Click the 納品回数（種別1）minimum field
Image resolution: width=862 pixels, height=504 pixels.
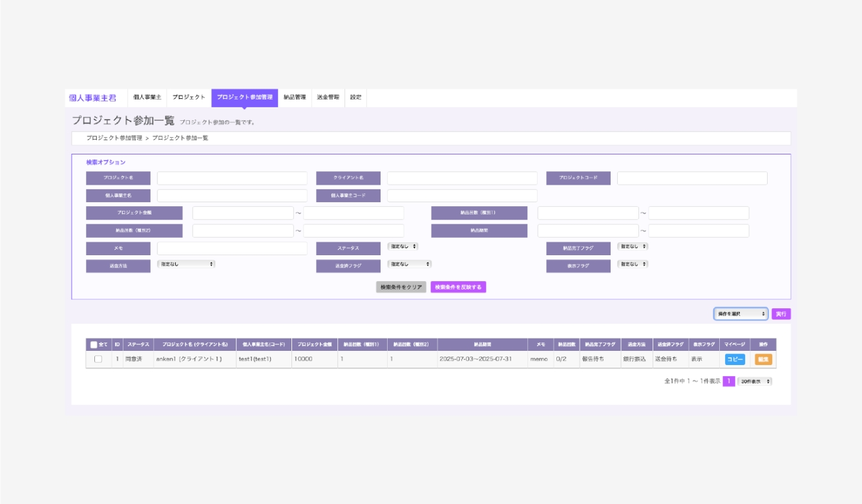[x=588, y=213]
